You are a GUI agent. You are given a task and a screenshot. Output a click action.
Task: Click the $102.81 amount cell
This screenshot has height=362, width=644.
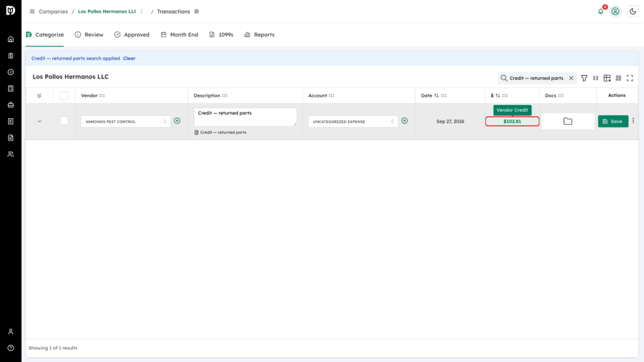pos(512,121)
